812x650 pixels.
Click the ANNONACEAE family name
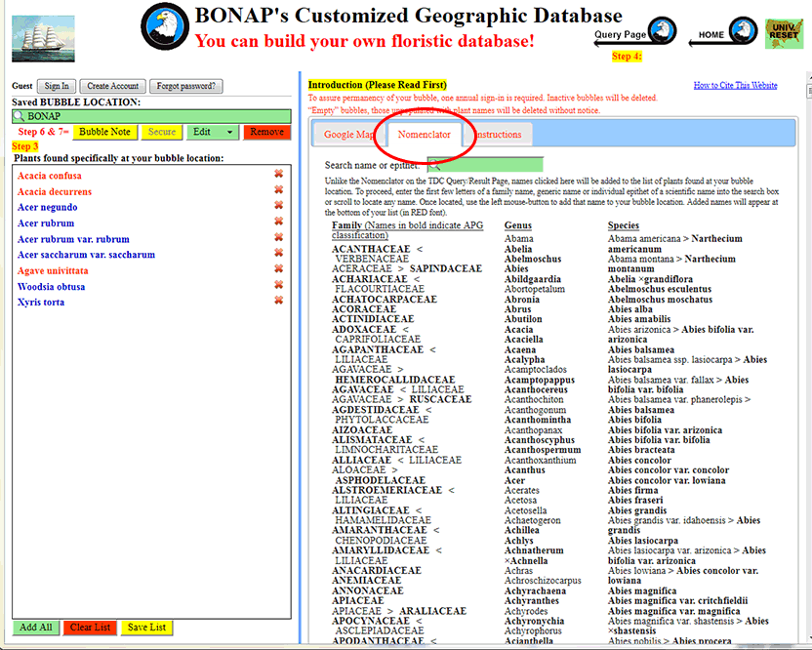coord(368,590)
